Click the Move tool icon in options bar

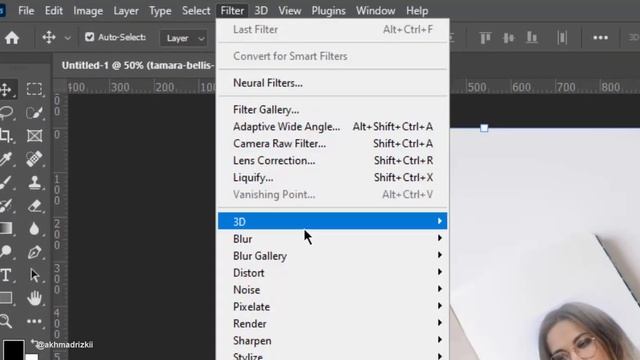49,38
